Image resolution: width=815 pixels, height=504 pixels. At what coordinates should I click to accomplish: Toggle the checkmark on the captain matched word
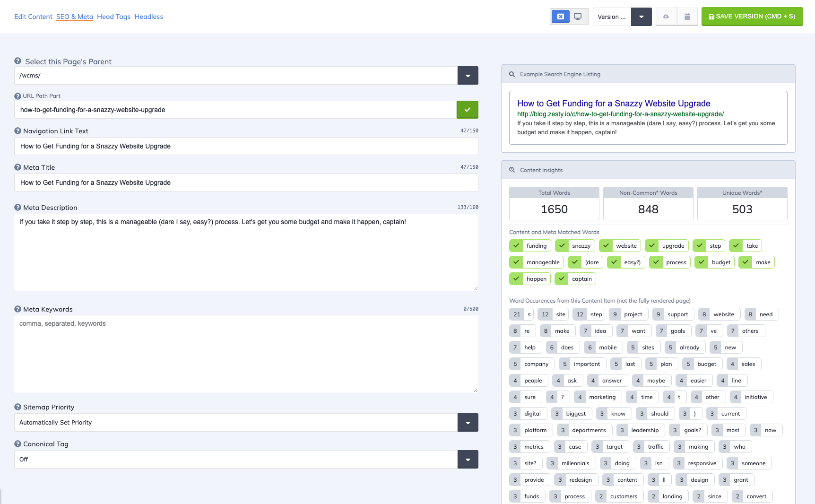[x=562, y=278]
